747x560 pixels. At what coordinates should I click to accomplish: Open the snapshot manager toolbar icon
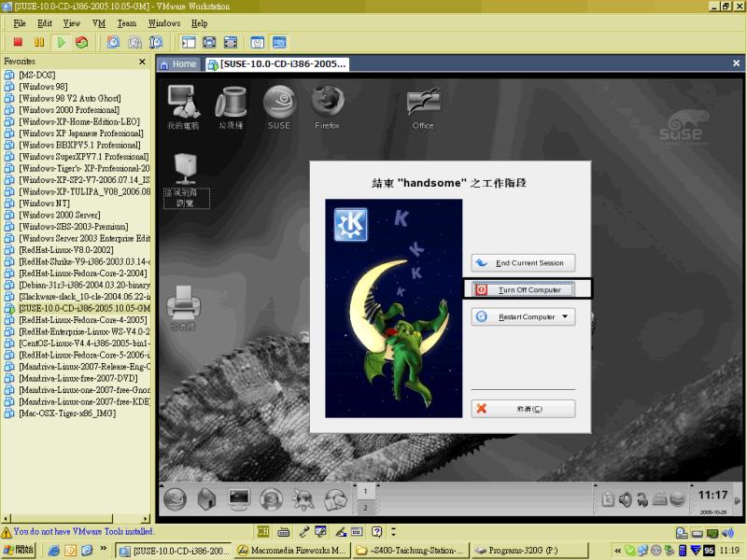click(x=156, y=42)
